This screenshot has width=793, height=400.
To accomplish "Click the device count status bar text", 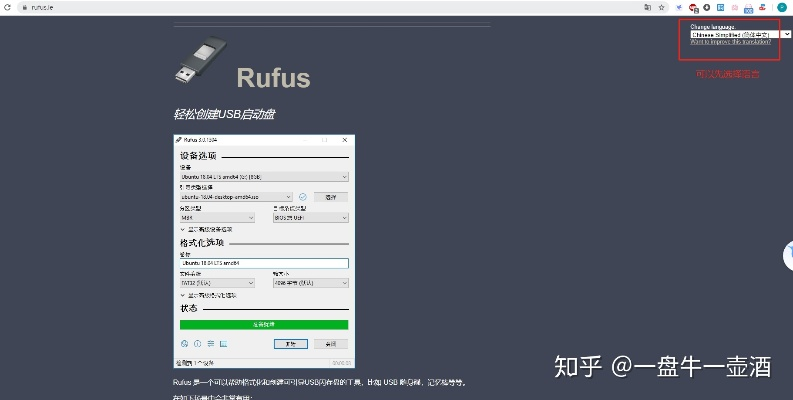I will (x=195, y=363).
